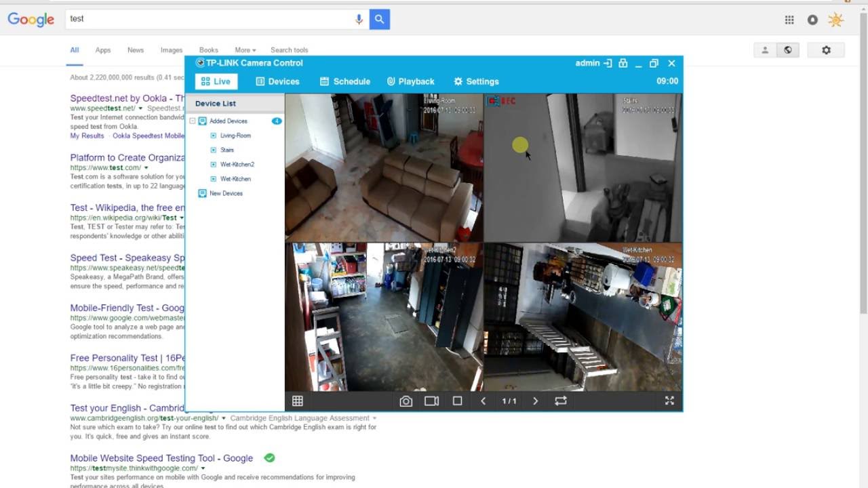Select the Wet-Kitchen2 camera in device list
Screen dimensions: 868x488
click(x=237, y=164)
